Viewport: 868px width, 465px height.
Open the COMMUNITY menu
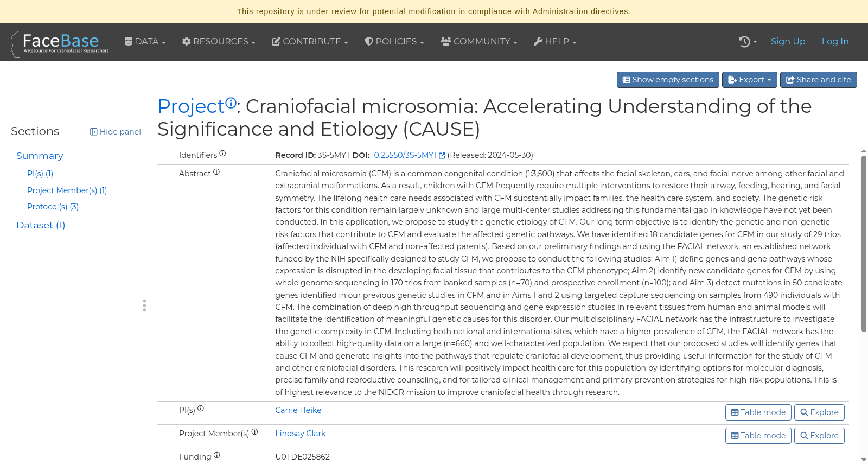(x=479, y=42)
